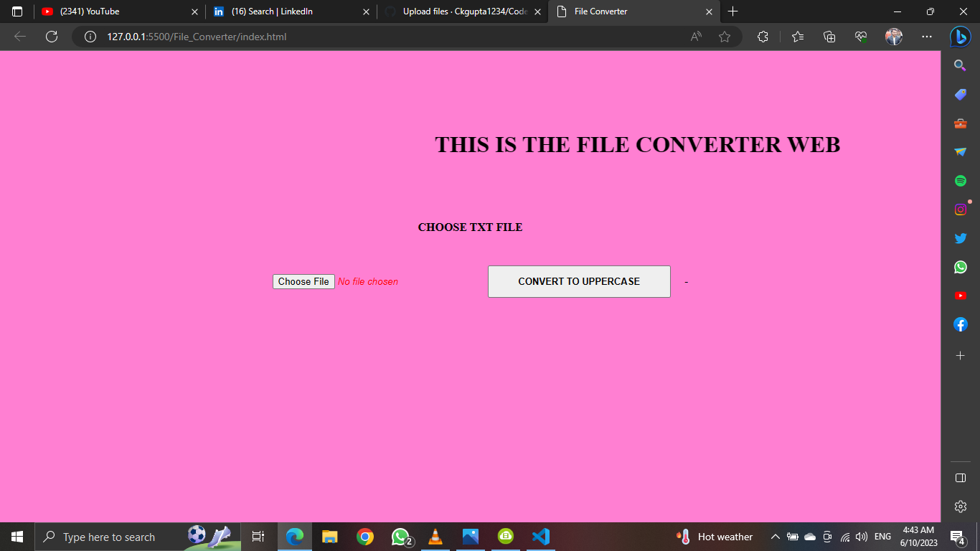Open Instagram from the Edge sidebar
Screen dimensions: 980x551
click(x=961, y=209)
